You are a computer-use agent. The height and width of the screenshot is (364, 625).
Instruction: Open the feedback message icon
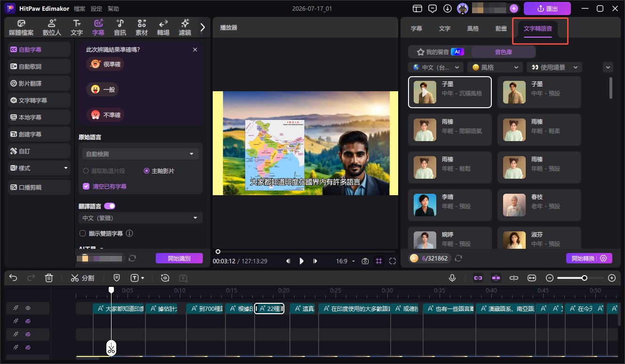click(x=432, y=8)
